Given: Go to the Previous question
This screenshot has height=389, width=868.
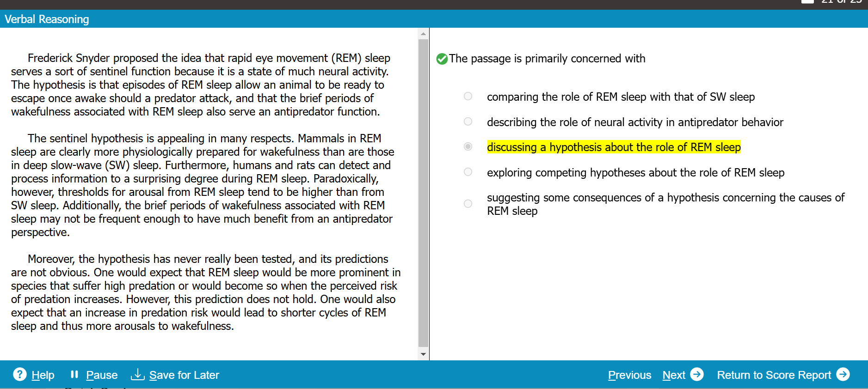Looking at the screenshot, I should pos(629,375).
